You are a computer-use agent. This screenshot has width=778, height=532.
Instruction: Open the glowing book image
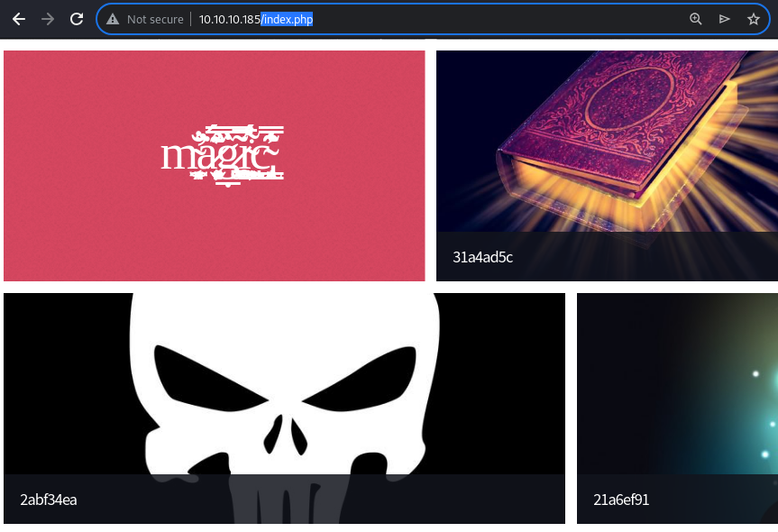[608, 166]
